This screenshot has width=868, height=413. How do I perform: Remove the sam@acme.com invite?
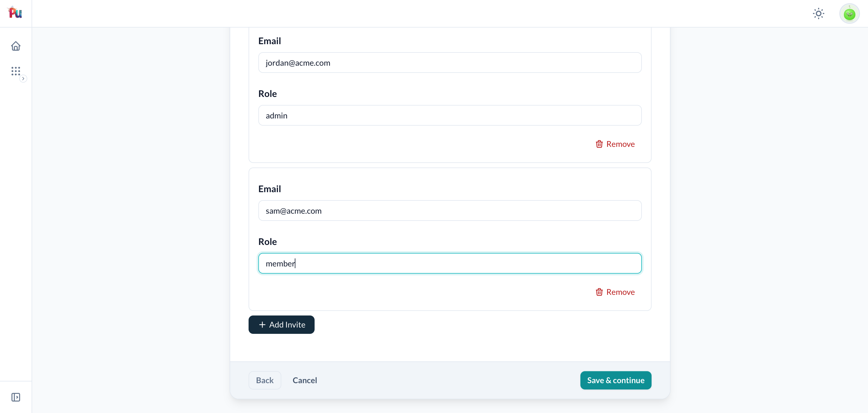coord(615,292)
